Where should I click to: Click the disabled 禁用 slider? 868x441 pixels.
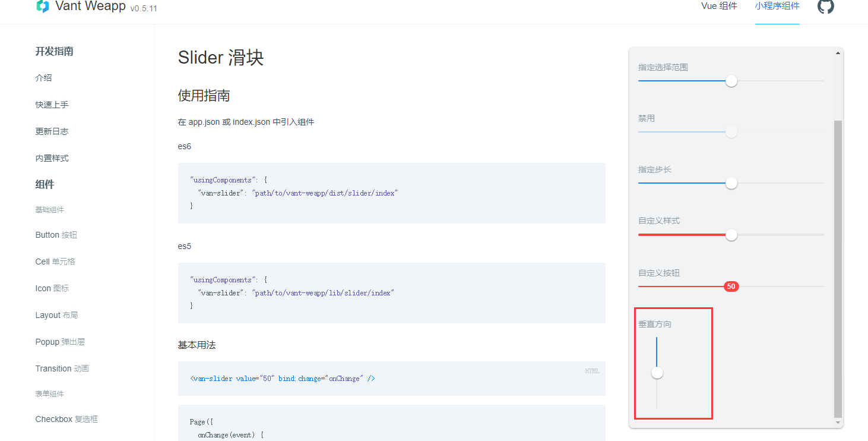click(x=731, y=132)
